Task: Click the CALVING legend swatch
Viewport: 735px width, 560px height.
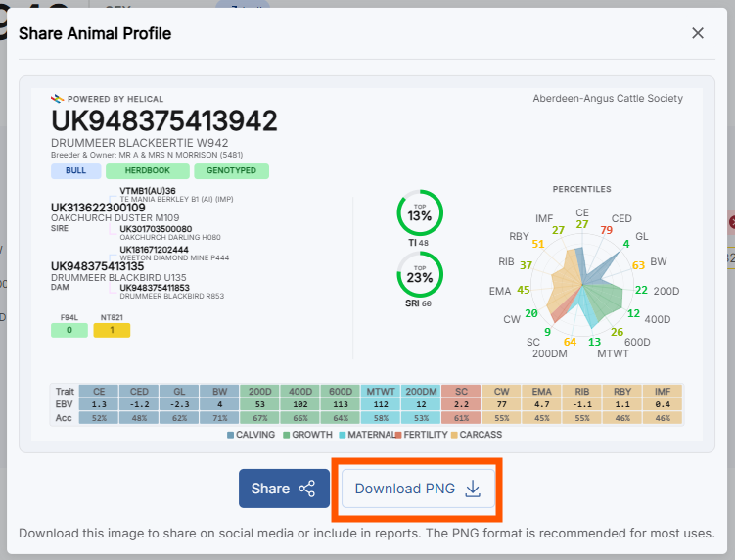Action: click(231, 435)
